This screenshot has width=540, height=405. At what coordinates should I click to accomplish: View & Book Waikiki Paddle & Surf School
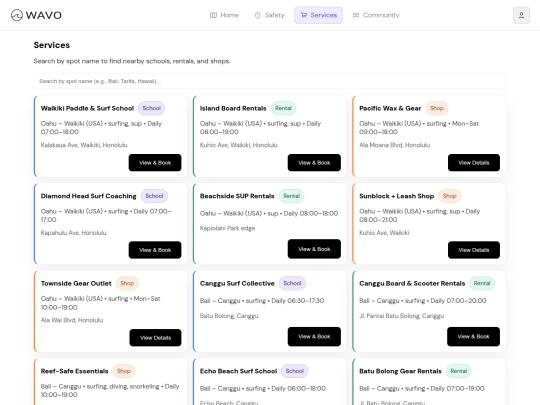(x=155, y=163)
